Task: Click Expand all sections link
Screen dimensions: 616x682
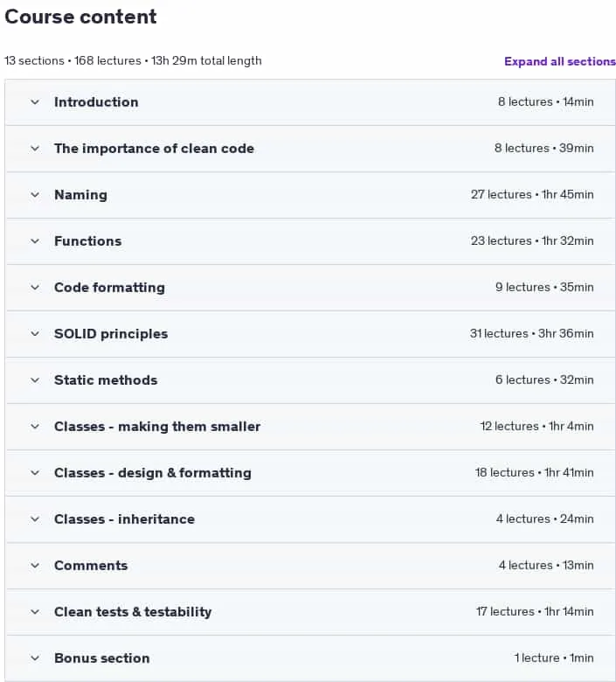Action: pyautogui.click(x=560, y=61)
